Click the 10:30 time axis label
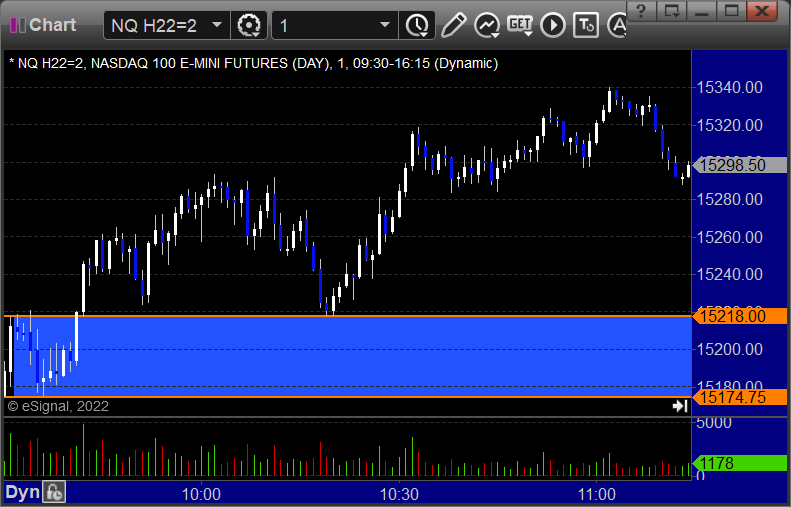The height and width of the screenshot is (507, 791). point(399,494)
